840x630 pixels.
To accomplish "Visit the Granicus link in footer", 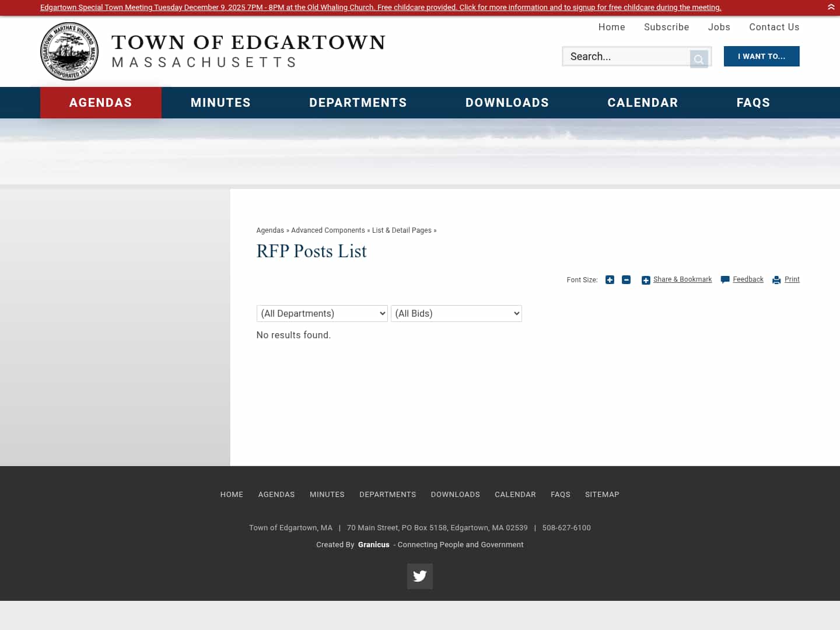I will 373,544.
